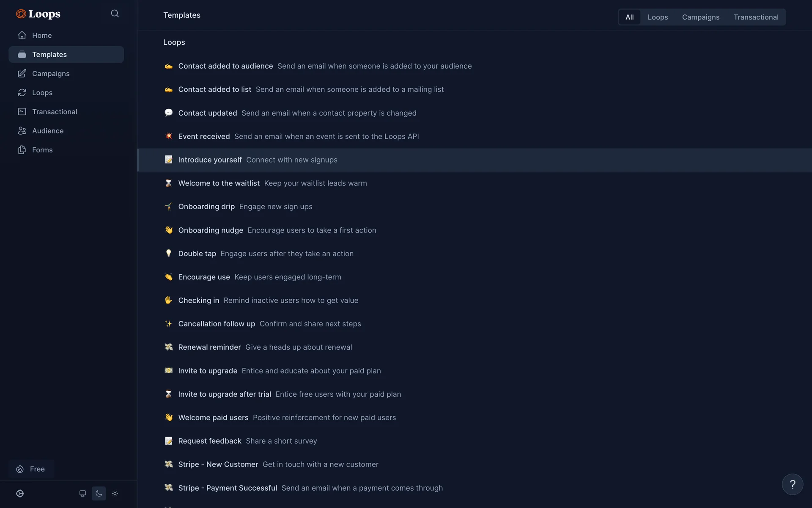This screenshot has width=812, height=508.
Task: Select the Transactional filter tab
Action: [756, 17]
